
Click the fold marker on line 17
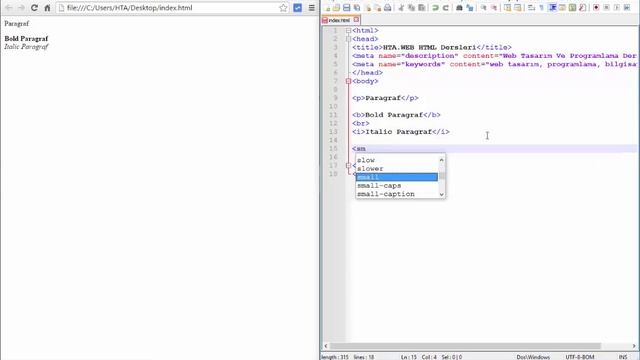pyautogui.click(x=348, y=165)
